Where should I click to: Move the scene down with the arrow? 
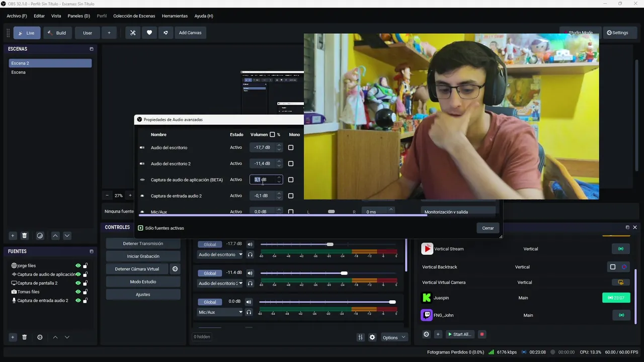[67, 235]
